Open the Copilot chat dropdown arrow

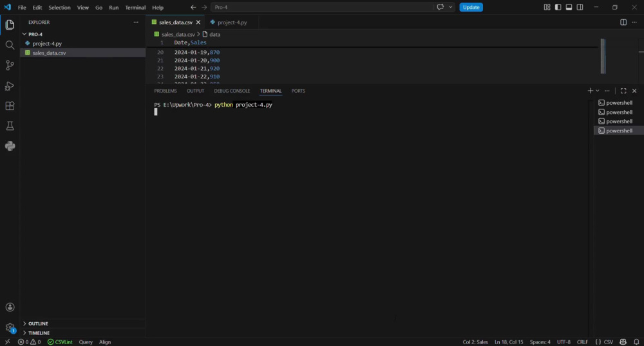(x=451, y=7)
